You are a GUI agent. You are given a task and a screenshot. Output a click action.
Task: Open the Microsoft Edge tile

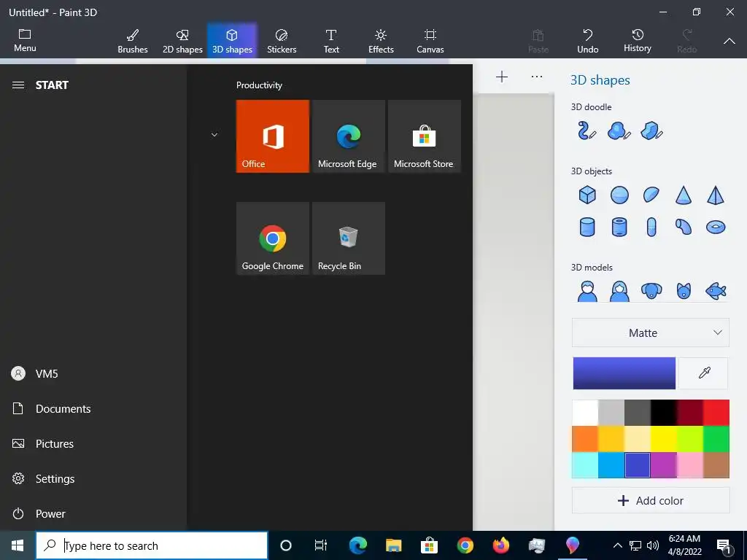pos(348,136)
